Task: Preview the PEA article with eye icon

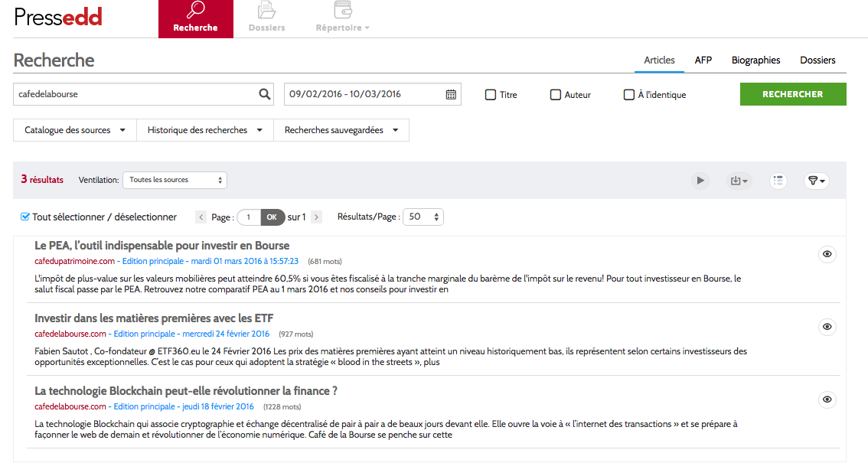Action: pyautogui.click(x=827, y=254)
